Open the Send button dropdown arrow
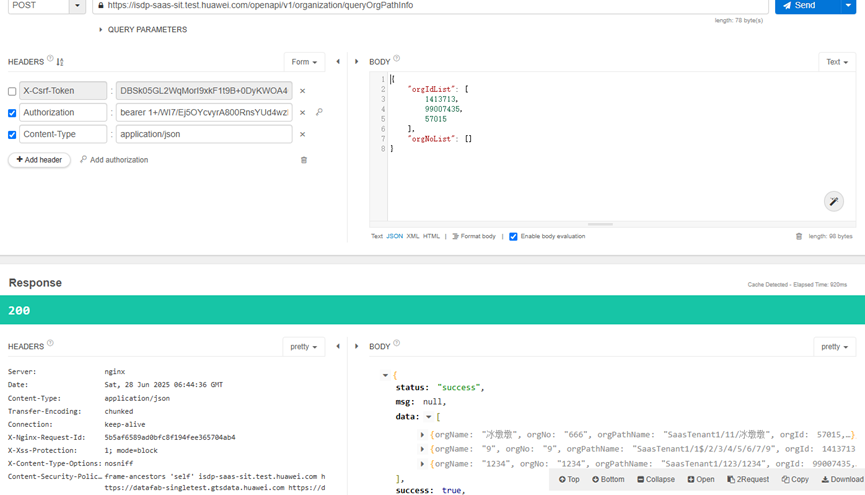The height and width of the screenshot is (495, 865). (848, 6)
